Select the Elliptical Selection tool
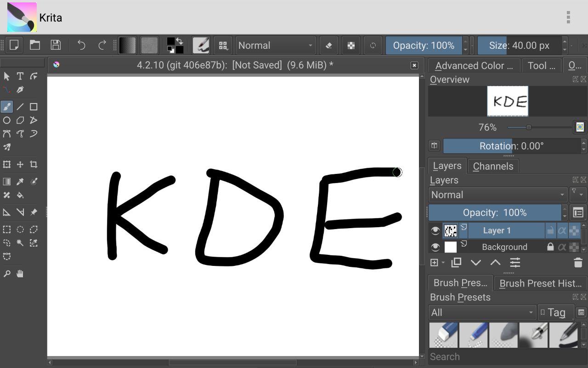Screen dimensions: 588x368 pyautogui.click(x=20, y=230)
